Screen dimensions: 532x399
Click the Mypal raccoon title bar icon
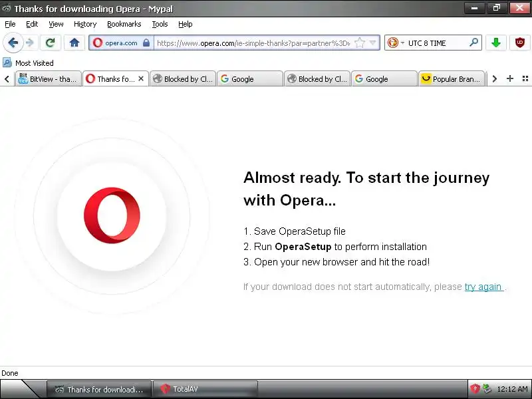coord(6,8)
